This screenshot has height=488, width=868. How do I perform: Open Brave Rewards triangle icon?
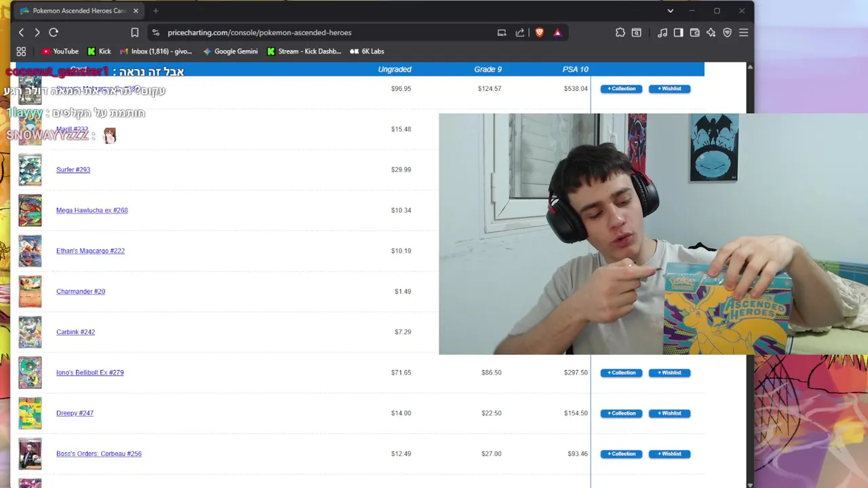point(557,33)
